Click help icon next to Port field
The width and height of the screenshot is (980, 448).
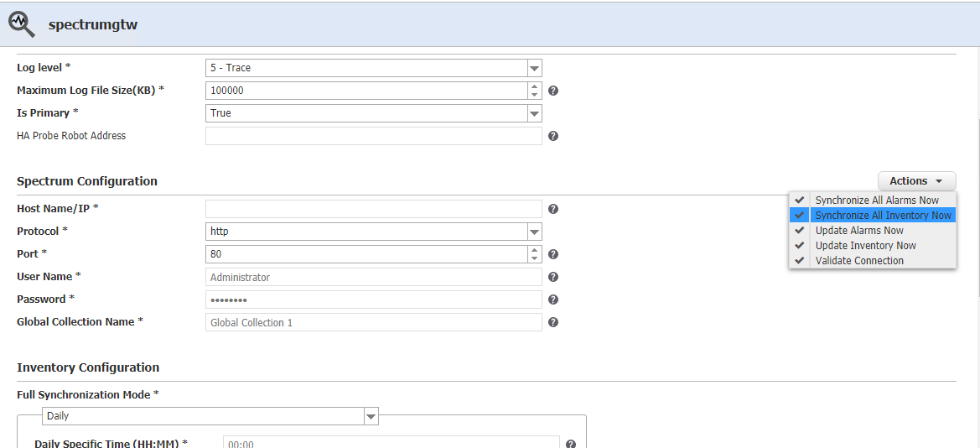point(553,254)
